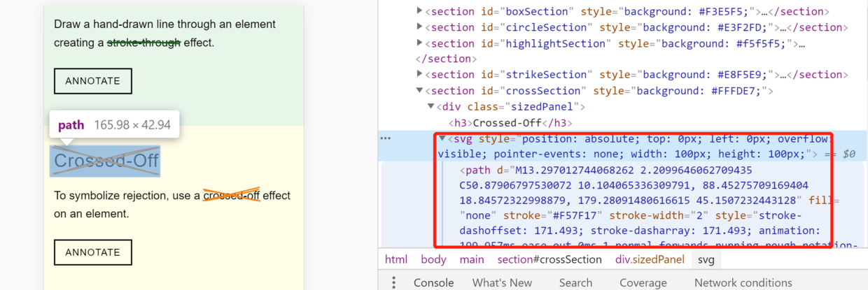Click the stroke-through word in paragraph
This screenshot has height=290, width=868.
(x=143, y=43)
